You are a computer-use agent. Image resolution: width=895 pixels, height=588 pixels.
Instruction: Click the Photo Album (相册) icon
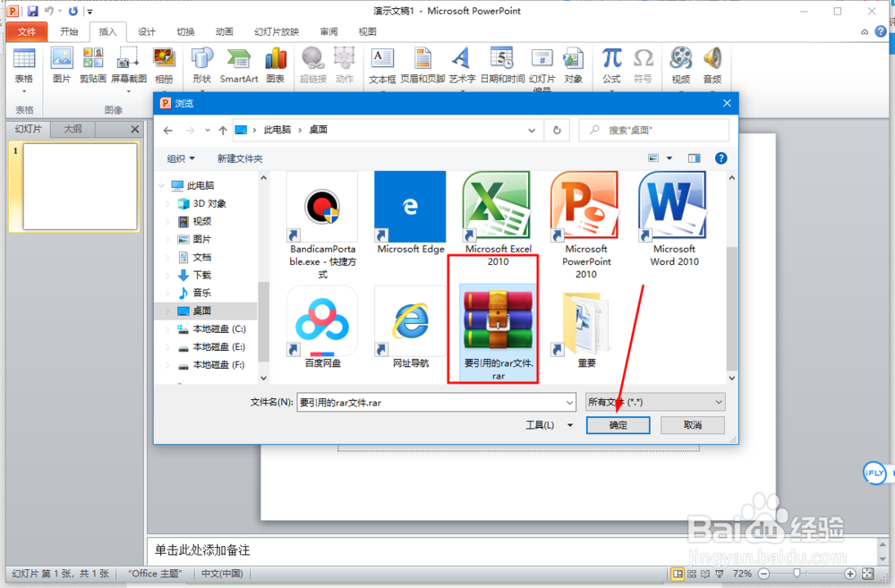pos(164,65)
